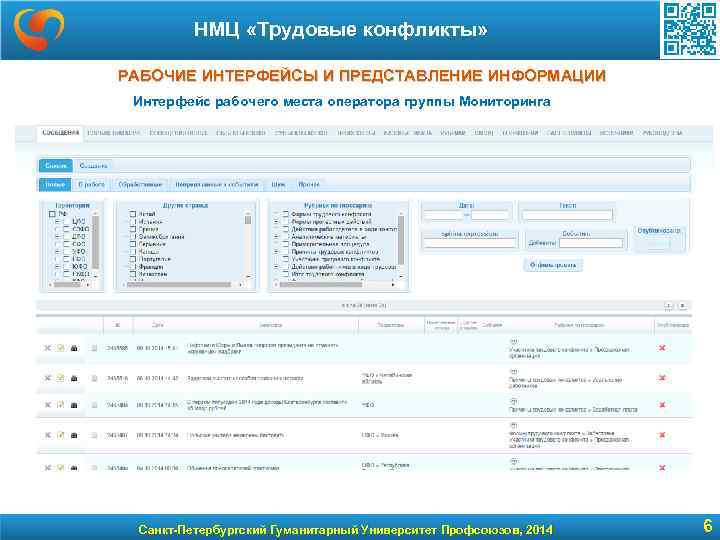Screen dimensions: 720x540
Task: Delete the УФО message about Екатеринбург
Action: click(x=48, y=405)
